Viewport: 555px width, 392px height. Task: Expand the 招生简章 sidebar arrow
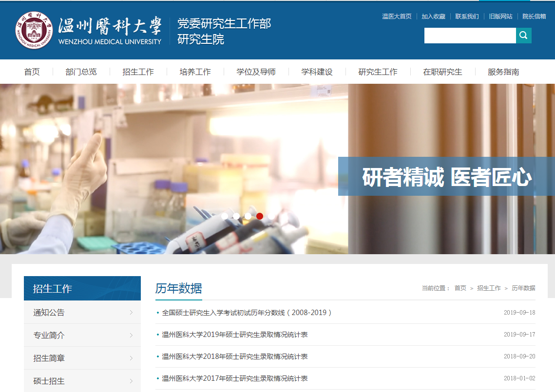(131, 358)
